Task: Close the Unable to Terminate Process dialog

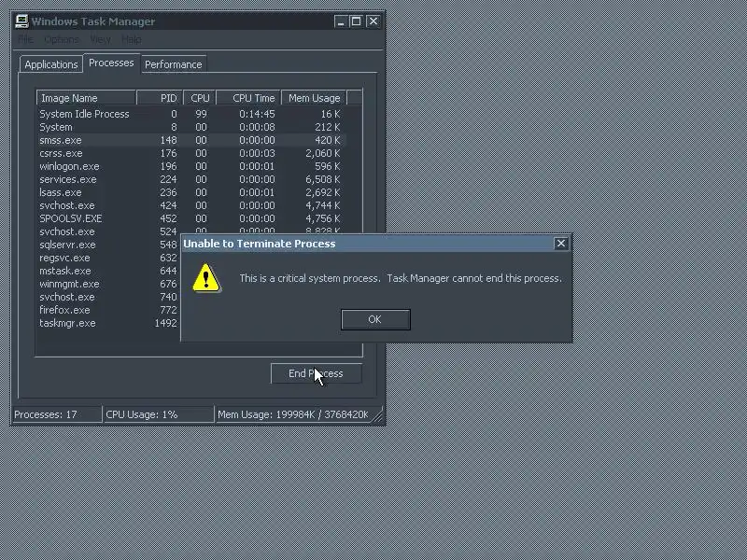Action: click(x=561, y=244)
